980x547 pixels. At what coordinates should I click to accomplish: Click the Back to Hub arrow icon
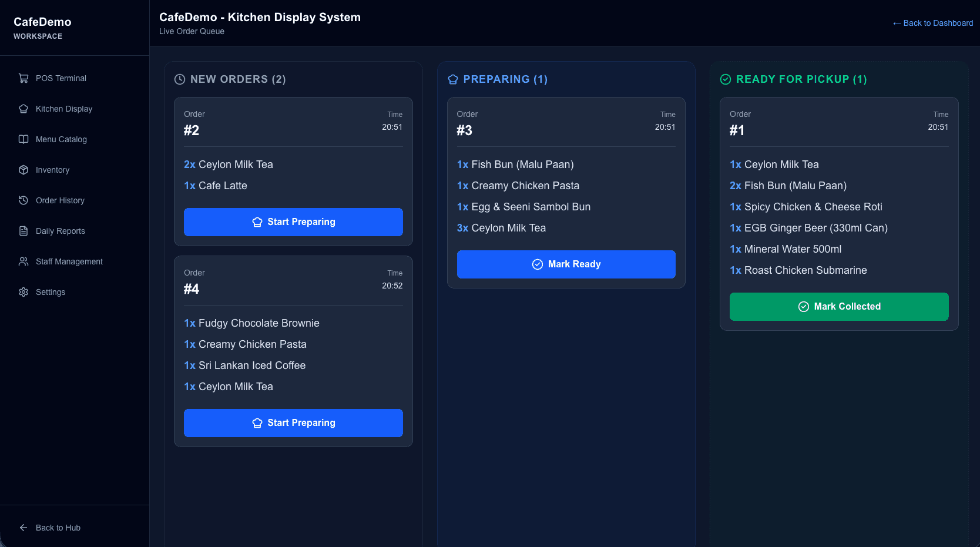tap(24, 528)
